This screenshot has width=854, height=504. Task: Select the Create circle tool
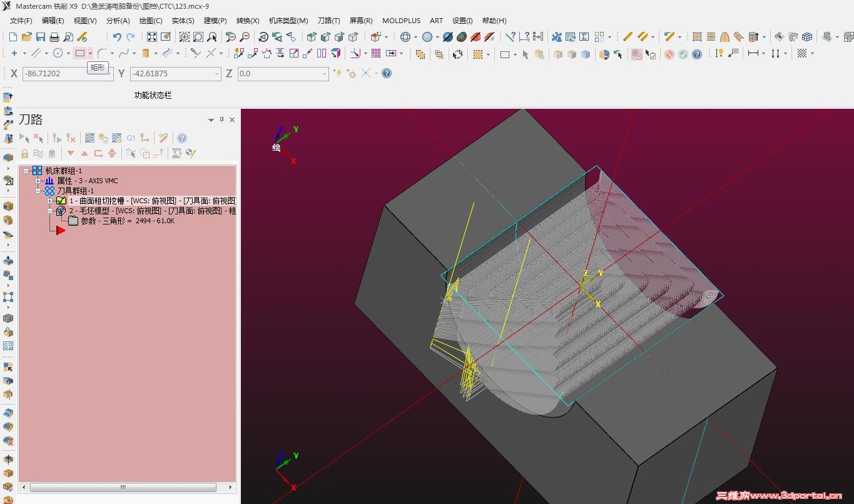(x=58, y=53)
